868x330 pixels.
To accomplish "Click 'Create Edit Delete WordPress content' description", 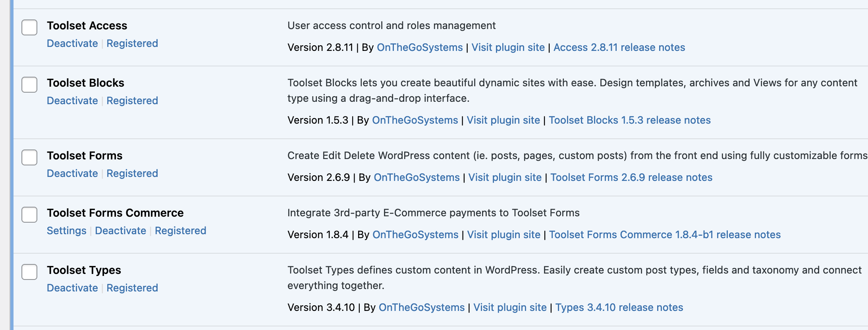I will pos(577,155).
